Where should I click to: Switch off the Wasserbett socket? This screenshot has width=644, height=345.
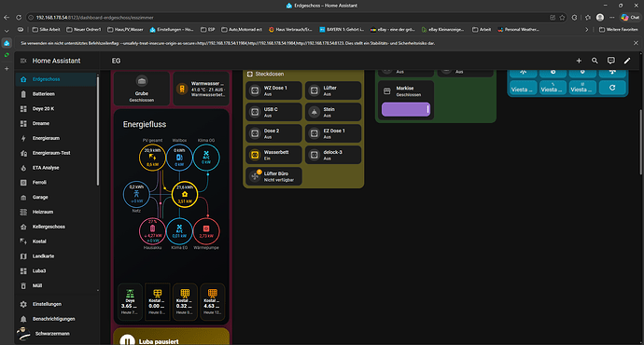click(x=274, y=155)
